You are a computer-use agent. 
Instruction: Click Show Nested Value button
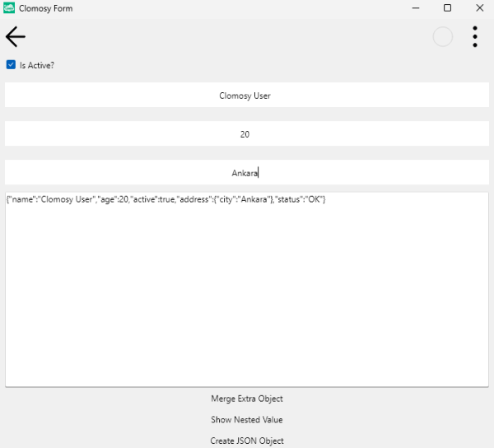247,420
